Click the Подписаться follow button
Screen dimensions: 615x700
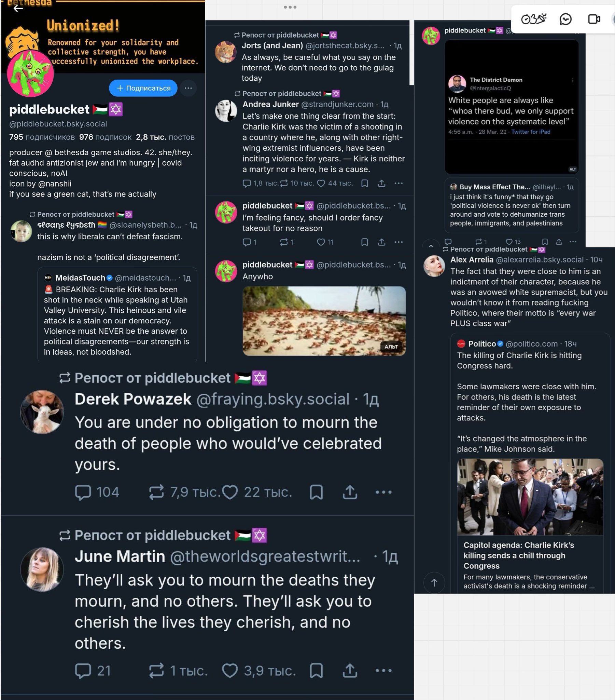143,88
